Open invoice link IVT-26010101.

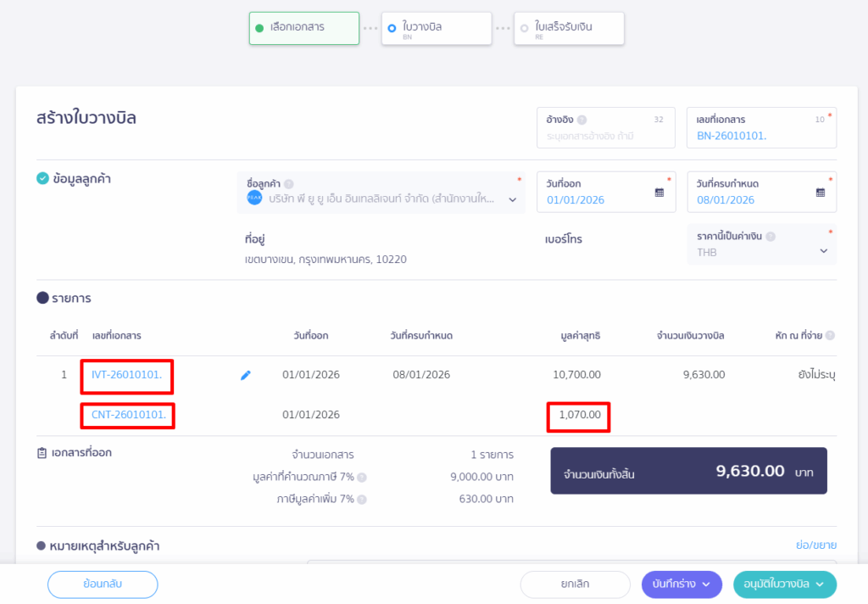click(126, 375)
